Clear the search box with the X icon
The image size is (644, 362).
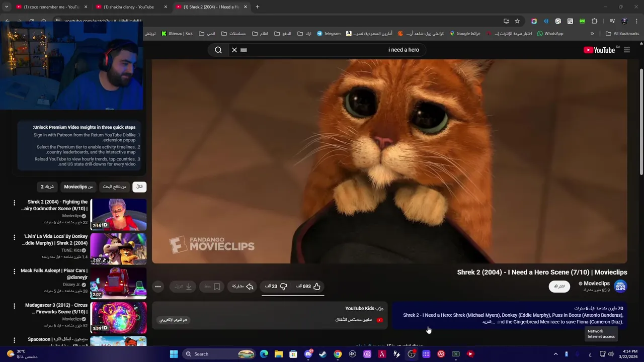coord(234,50)
